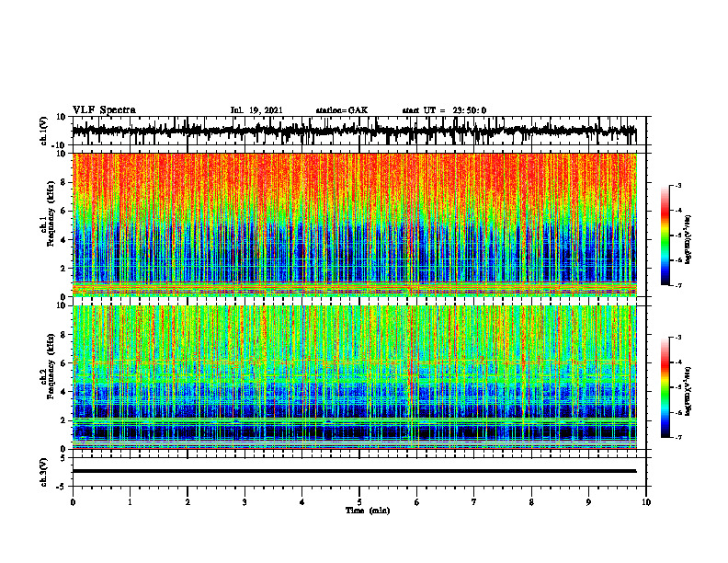Image resolution: width=728 pixels, height=563 pixels.
Task: Click time axis tick label '3'
Action: click(245, 502)
